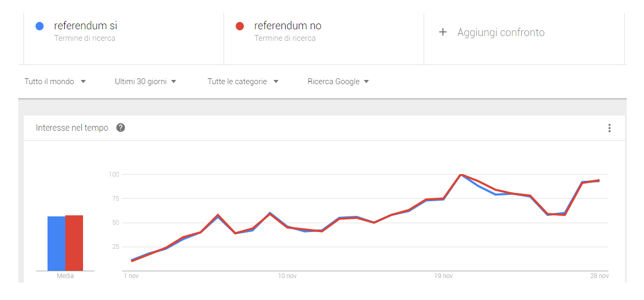
Task: Click the red dot beside referendum no
Action: (x=240, y=26)
